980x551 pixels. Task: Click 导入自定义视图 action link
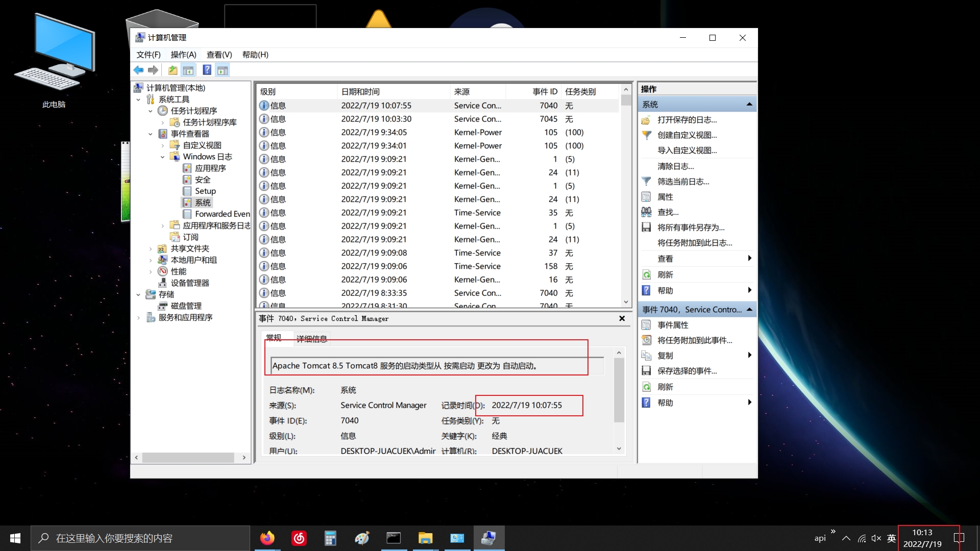pyautogui.click(x=687, y=151)
